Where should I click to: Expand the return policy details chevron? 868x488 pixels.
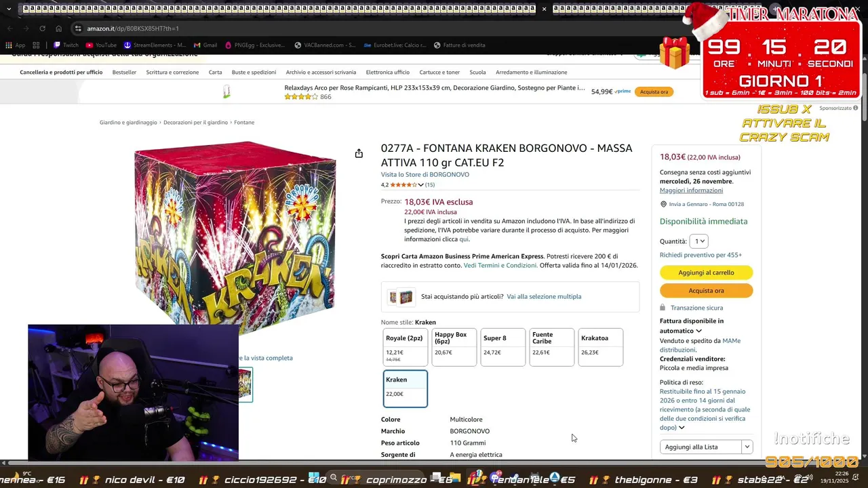[x=682, y=428]
